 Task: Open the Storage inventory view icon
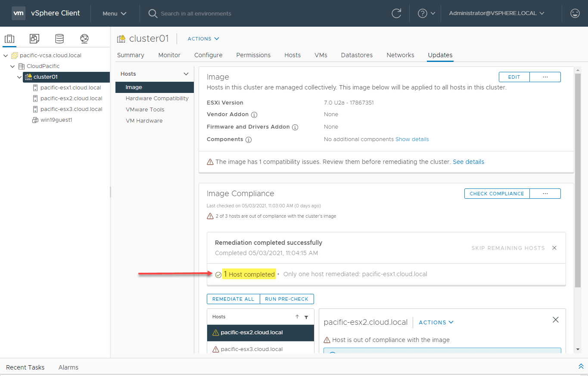(59, 39)
